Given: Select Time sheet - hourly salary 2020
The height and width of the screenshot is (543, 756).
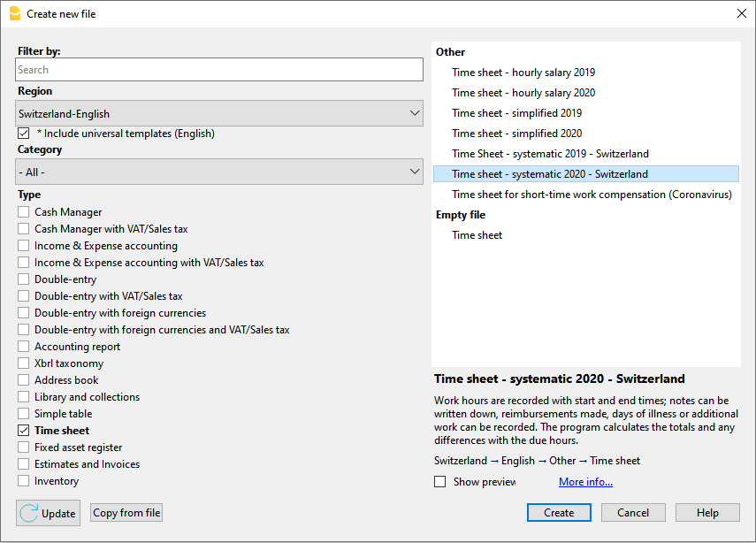Looking at the screenshot, I should click(523, 93).
